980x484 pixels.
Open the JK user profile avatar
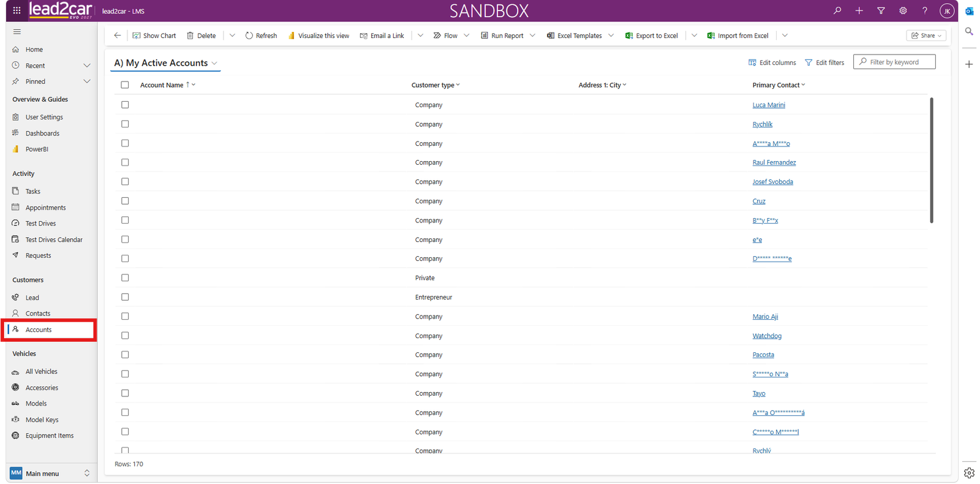(947, 11)
